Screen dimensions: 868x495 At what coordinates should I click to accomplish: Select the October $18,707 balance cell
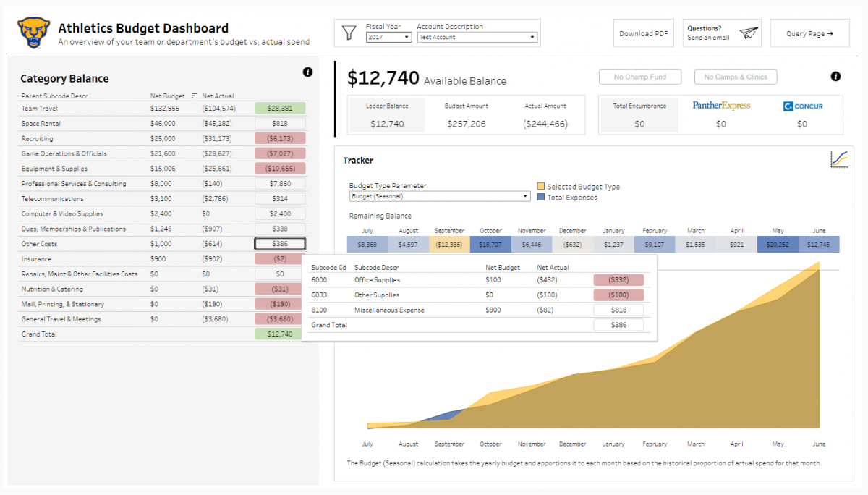490,245
